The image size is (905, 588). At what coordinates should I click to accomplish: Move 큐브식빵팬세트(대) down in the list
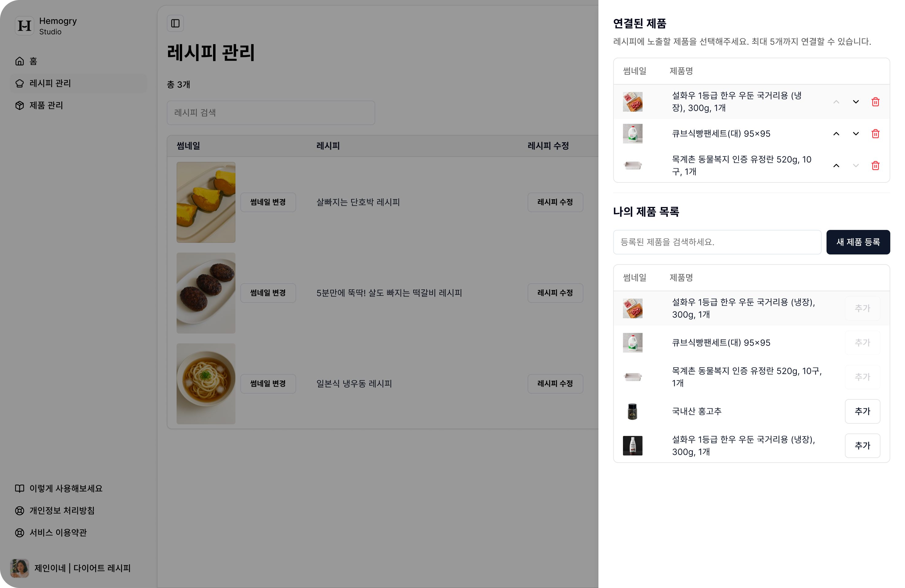pyautogui.click(x=856, y=134)
